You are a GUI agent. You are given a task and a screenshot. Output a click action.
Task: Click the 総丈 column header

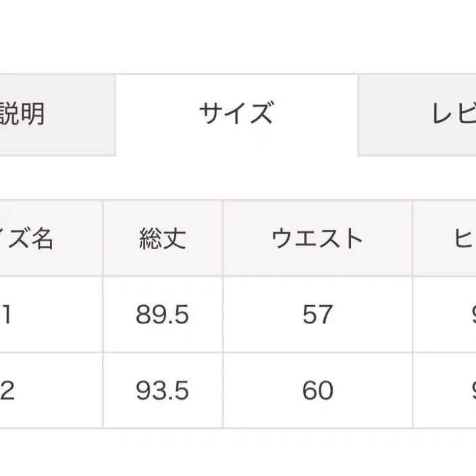(x=162, y=238)
